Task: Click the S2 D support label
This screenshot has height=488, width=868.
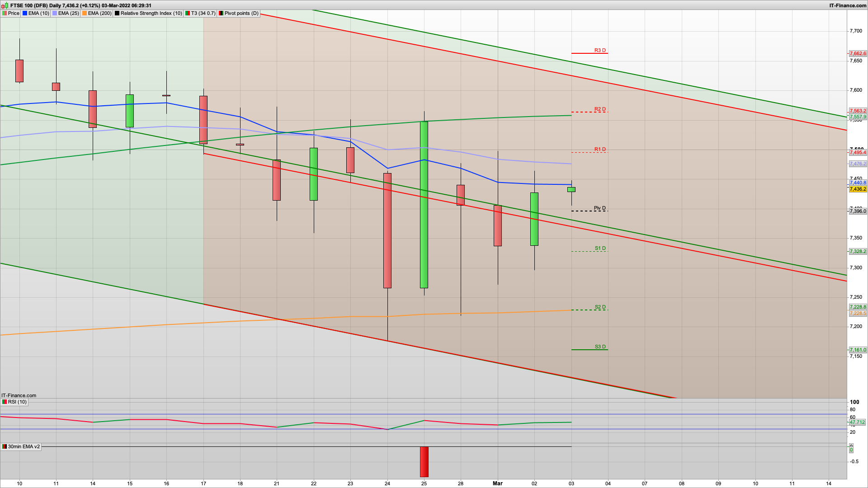Action: [600, 307]
